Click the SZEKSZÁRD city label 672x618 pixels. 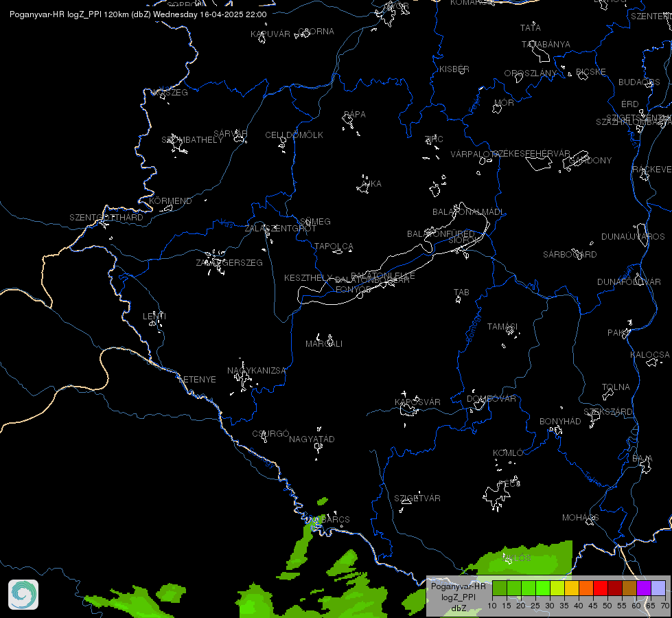pyautogui.click(x=608, y=412)
